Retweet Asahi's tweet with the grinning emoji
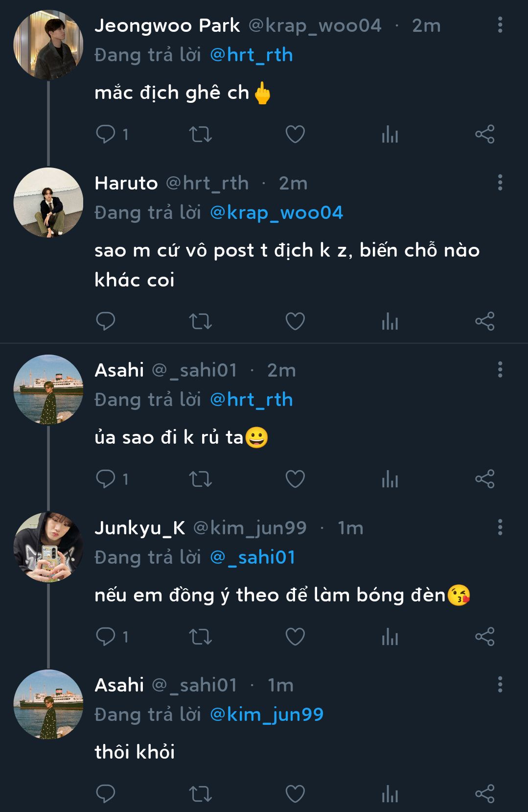The height and width of the screenshot is (812, 528). [x=200, y=478]
